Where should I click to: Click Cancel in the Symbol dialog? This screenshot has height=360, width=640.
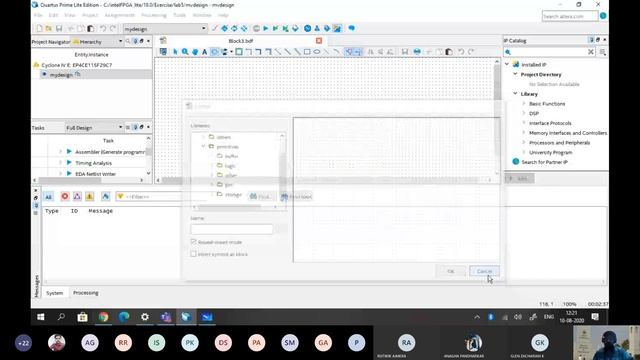pyautogui.click(x=484, y=271)
